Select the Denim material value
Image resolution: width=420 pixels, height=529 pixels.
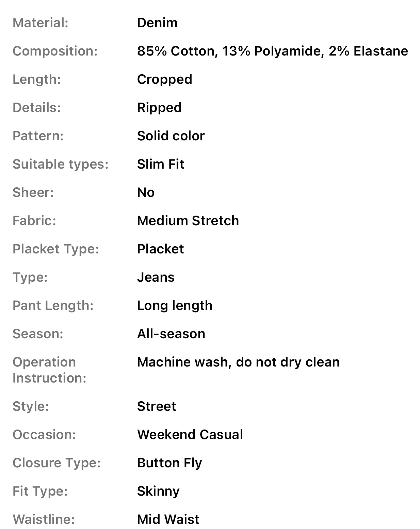click(x=157, y=23)
